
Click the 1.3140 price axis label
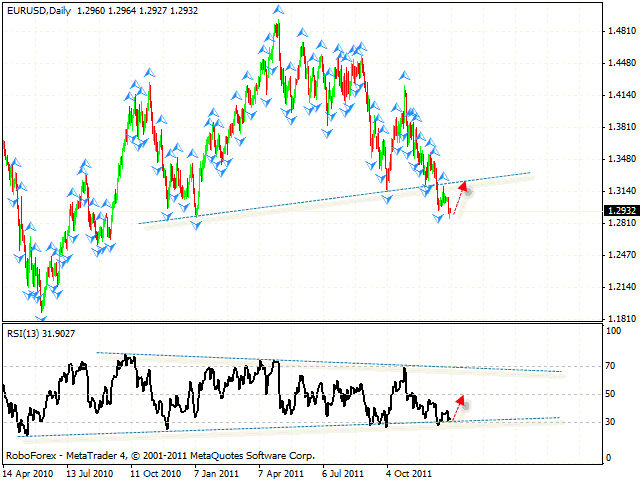(x=619, y=191)
